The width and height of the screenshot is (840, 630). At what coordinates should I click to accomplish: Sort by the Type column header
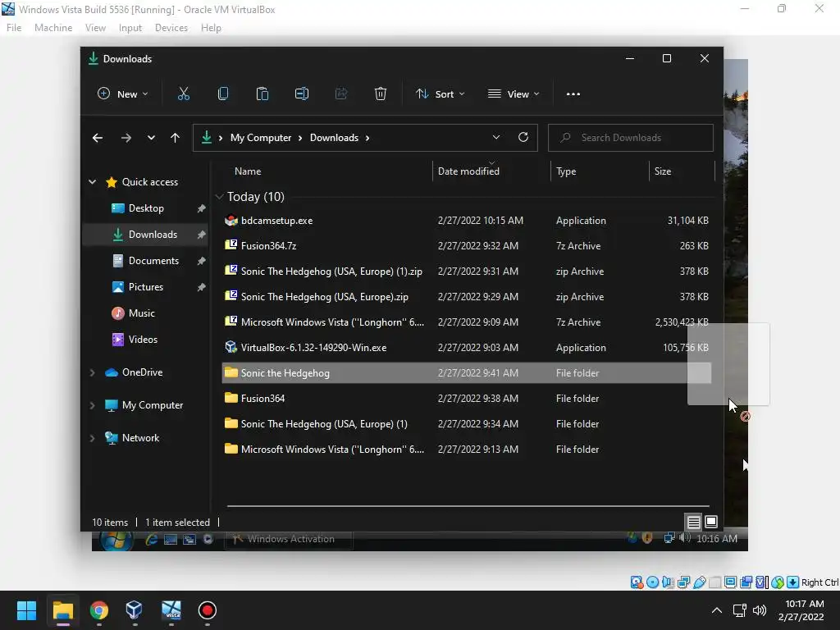point(566,171)
